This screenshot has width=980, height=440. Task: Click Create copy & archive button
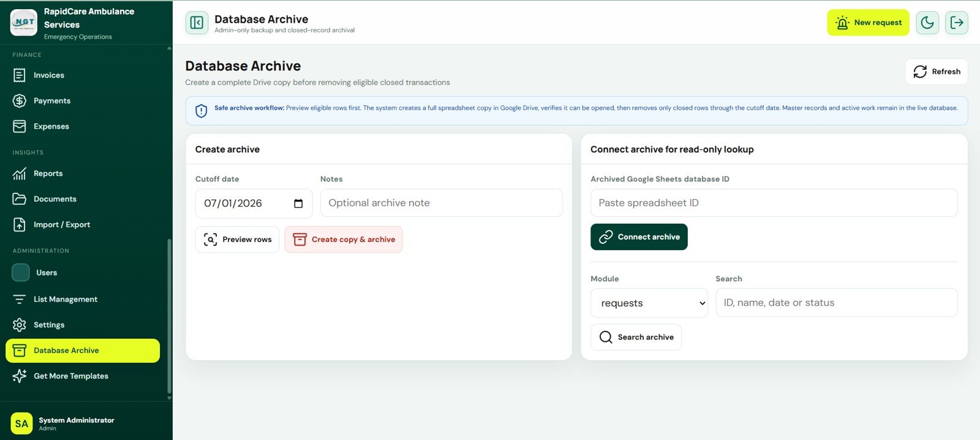(x=344, y=240)
